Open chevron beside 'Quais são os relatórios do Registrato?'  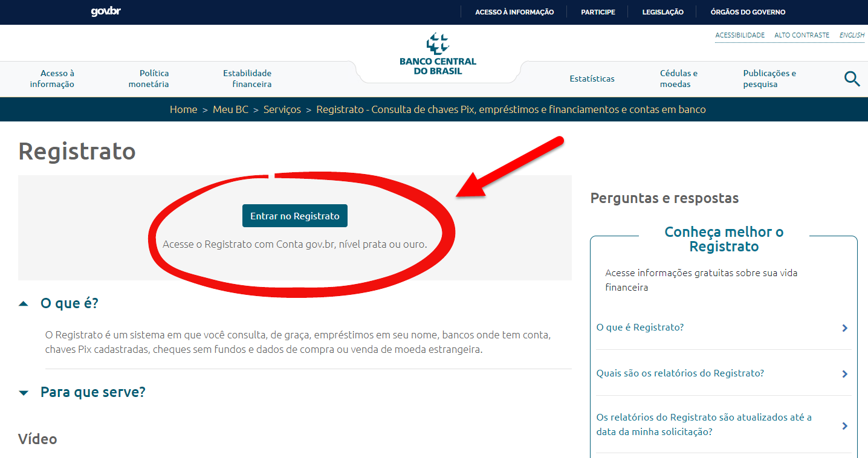844,374
